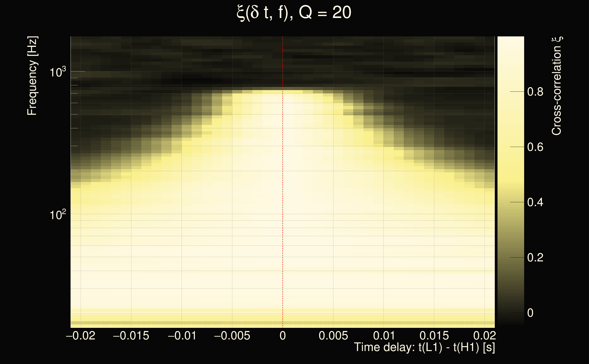Click the Frequency [Hz] axis label
The width and height of the screenshot is (589, 364).
tap(32, 76)
